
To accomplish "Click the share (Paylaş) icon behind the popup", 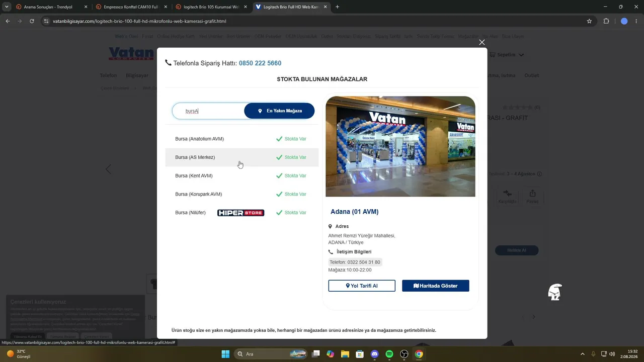I will (x=532, y=196).
